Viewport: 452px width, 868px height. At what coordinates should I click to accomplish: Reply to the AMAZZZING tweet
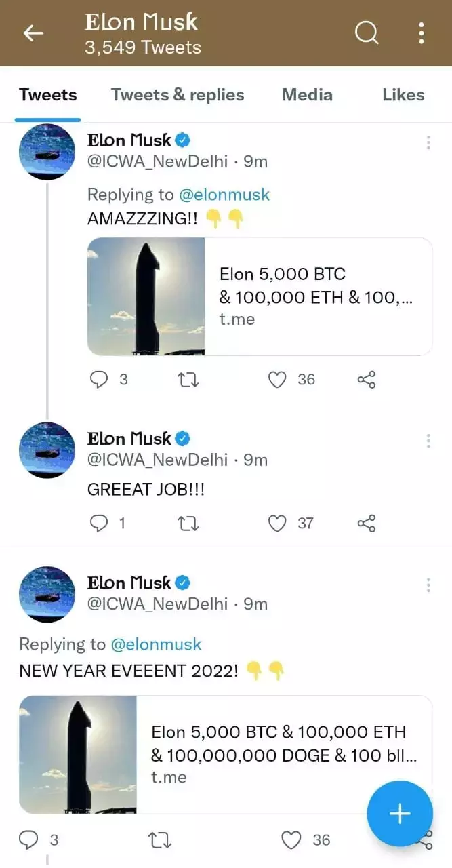tap(99, 380)
